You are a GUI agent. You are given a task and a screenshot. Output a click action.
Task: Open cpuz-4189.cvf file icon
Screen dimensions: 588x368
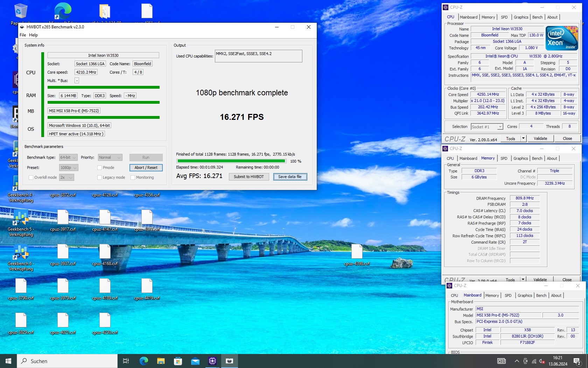pos(105,289)
